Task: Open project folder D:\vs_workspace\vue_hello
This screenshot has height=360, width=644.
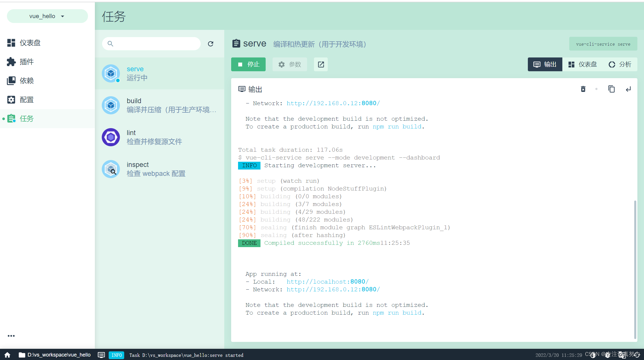Action: pyautogui.click(x=55, y=355)
